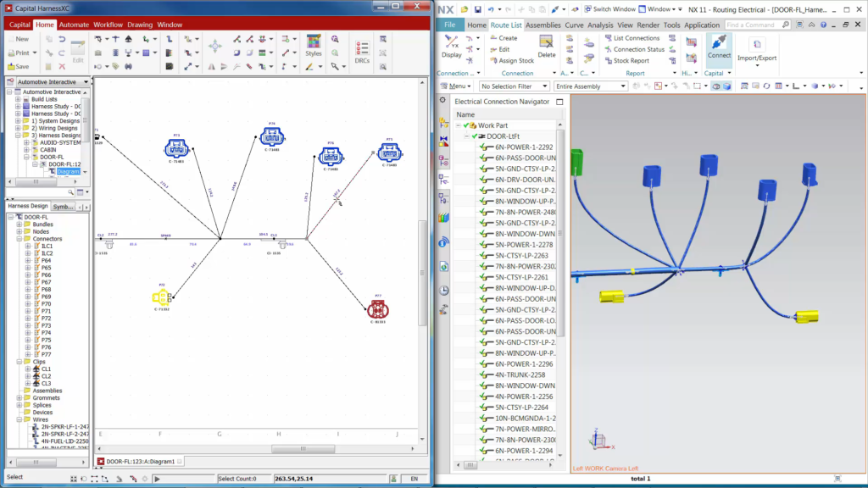Viewport: 868px width, 488px height.
Task: Switch to the Assemblies tab in NX
Action: [543, 25]
